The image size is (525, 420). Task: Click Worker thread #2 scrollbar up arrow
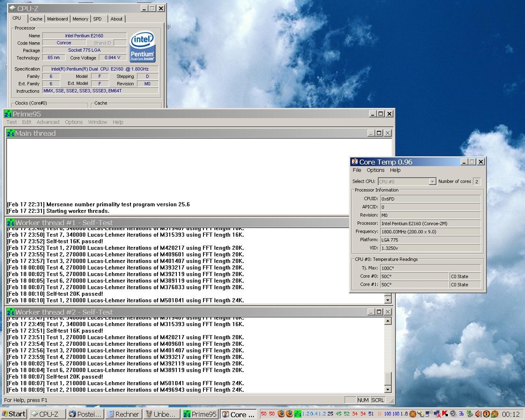[x=388, y=321]
